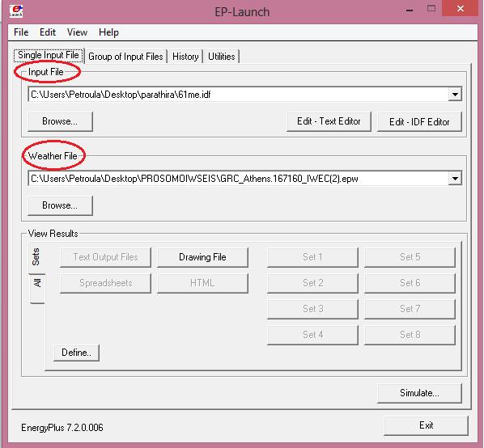Exit EP-Launch with Exit button
This screenshot has width=484, height=448.
[426, 425]
